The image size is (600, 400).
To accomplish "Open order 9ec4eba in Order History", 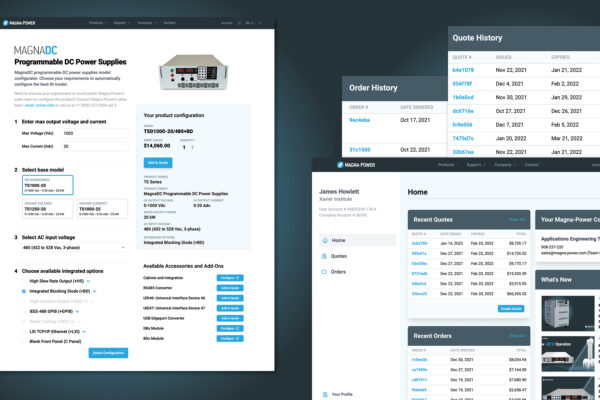I will pyautogui.click(x=359, y=120).
